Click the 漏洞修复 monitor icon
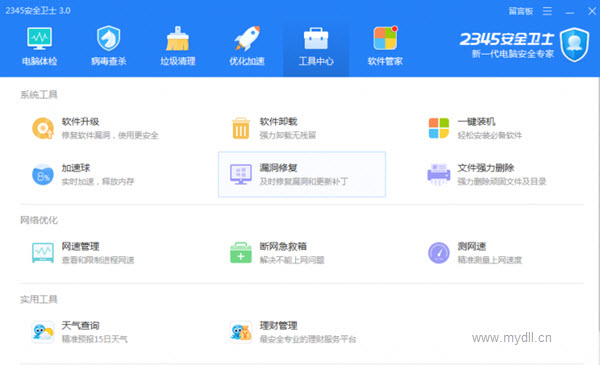 coord(241,174)
